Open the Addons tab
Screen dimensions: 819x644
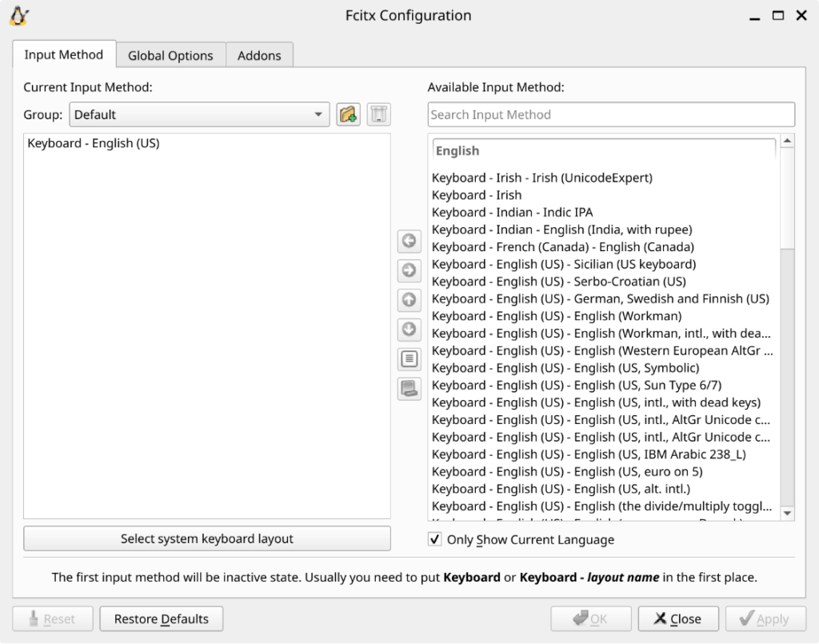click(259, 55)
